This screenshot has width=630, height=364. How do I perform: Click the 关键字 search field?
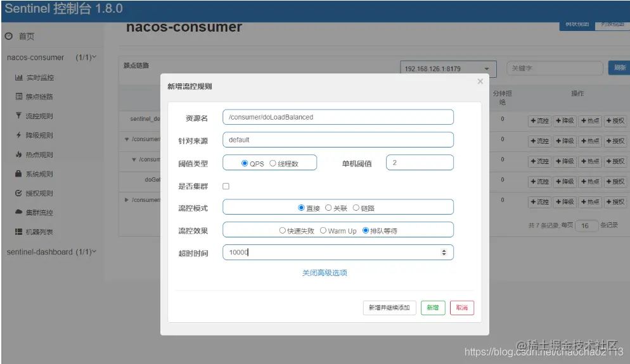click(x=555, y=68)
